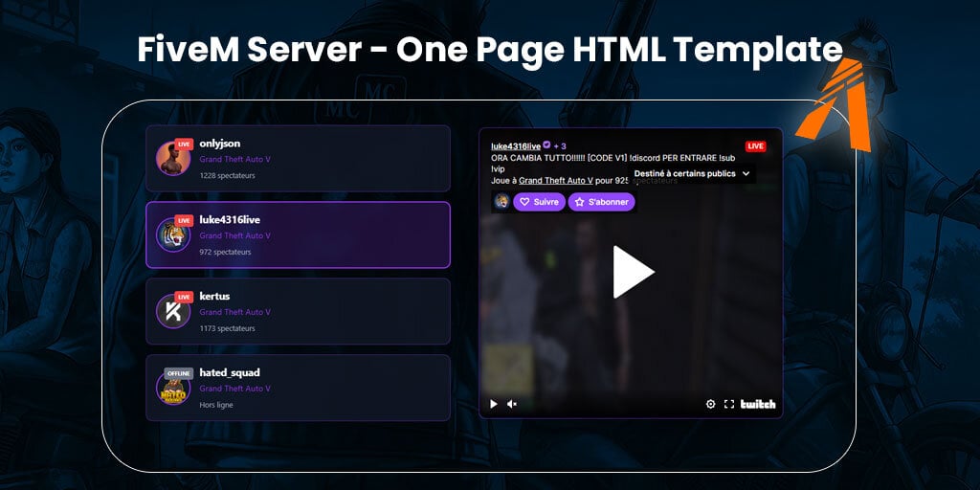The width and height of the screenshot is (980, 490).
Task: Open player settings gear
Action: point(711,405)
